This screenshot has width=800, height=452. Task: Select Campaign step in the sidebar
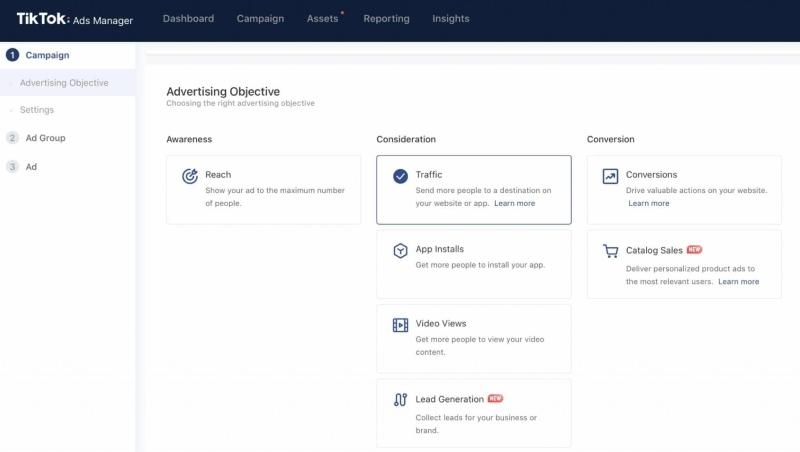pyautogui.click(x=47, y=55)
